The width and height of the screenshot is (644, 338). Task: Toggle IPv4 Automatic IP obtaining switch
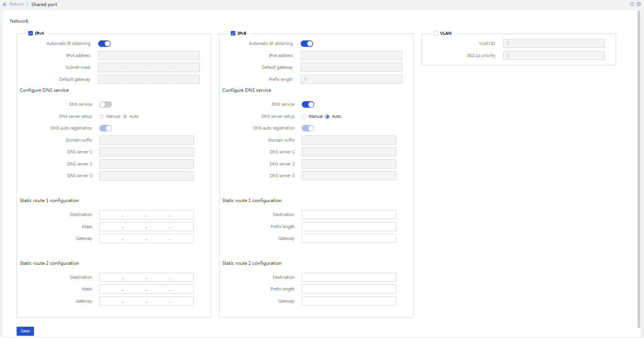point(104,44)
